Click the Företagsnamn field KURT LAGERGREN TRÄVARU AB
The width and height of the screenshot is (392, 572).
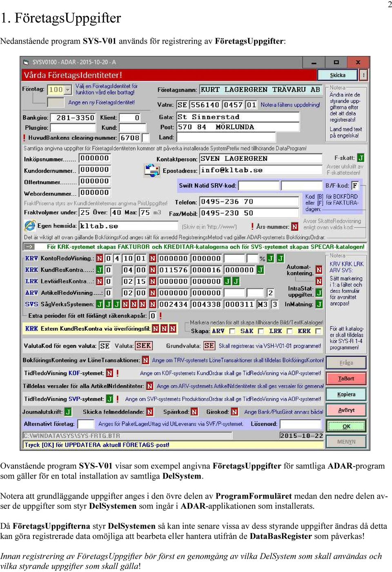pos(261,89)
